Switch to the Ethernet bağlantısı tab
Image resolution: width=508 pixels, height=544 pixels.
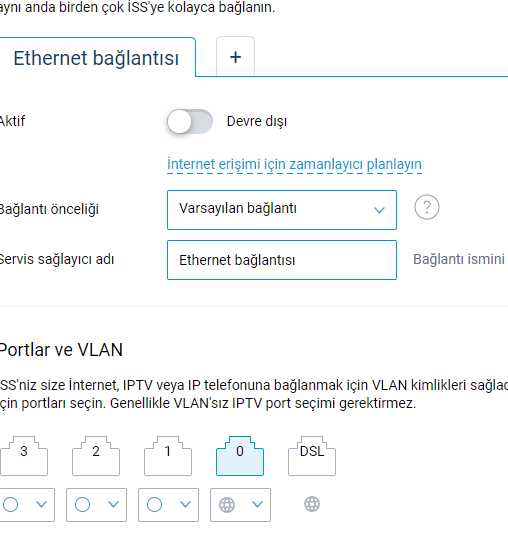[96, 58]
